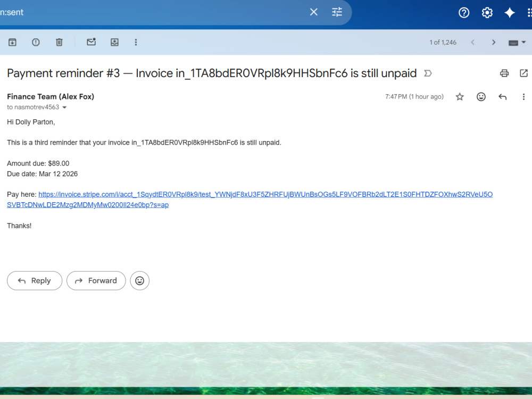This screenshot has height=399, width=532.
Task: Click the Hi Dolly Parton greeting
Action: coord(31,122)
